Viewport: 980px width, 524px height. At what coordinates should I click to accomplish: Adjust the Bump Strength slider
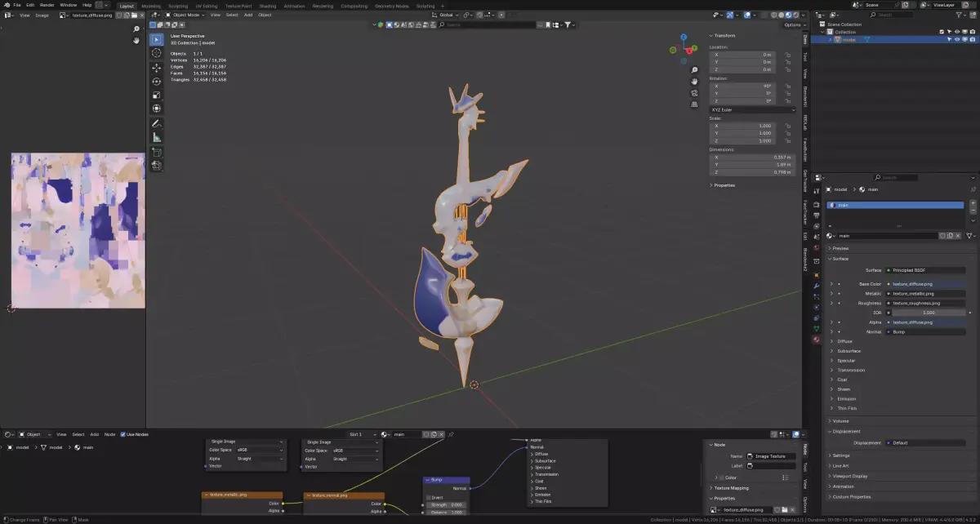click(x=447, y=504)
